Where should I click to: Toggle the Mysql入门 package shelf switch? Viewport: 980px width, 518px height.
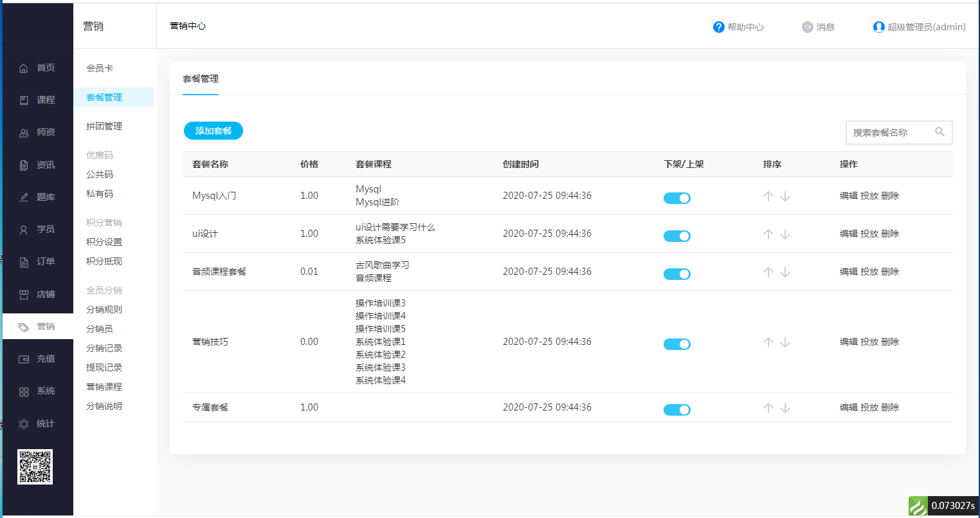pos(676,198)
